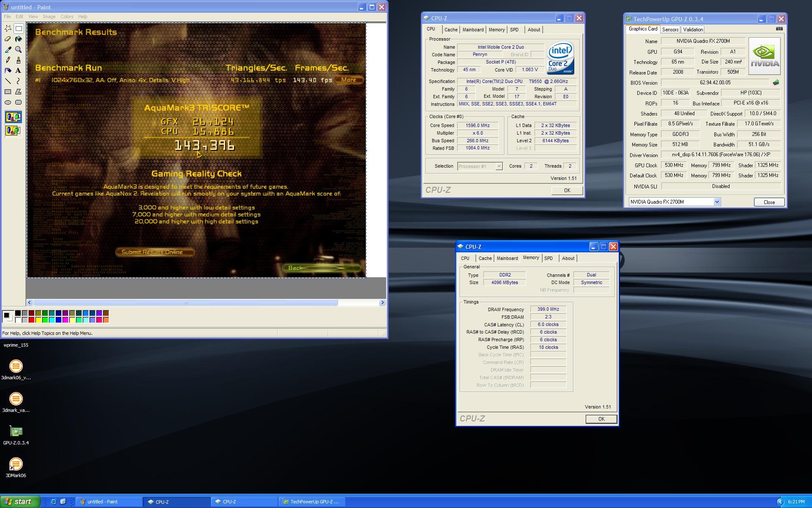The image size is (812, 508).
Task: Launch Internet Explorer from Quick Launch
Action: point(53,502)
